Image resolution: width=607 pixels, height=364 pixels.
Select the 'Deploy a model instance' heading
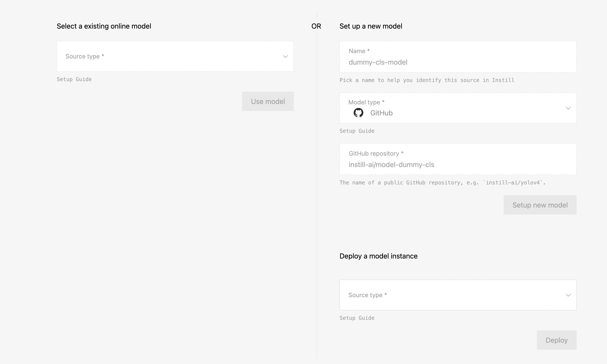[x=378, y=256]
